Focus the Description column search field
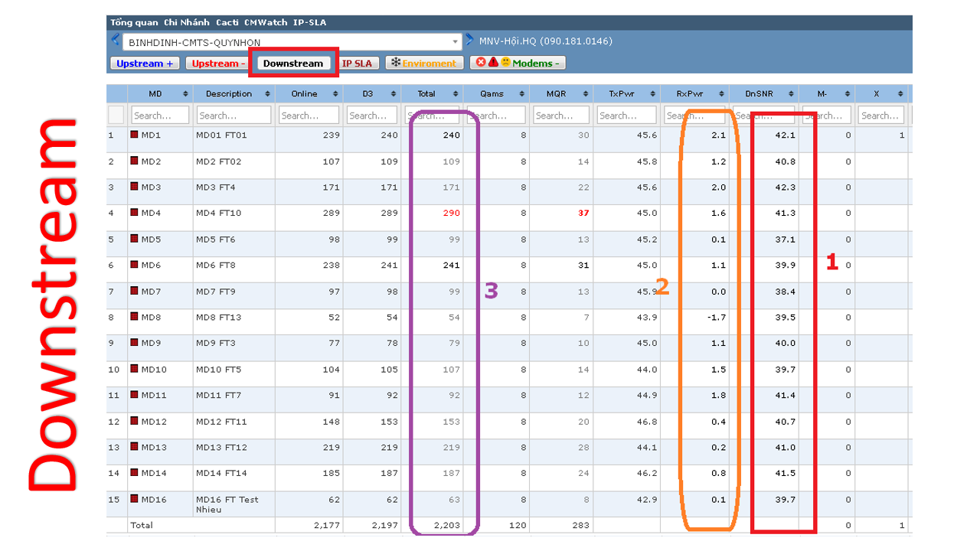This screenshot has width=980, height=551. tap(234, 115)
